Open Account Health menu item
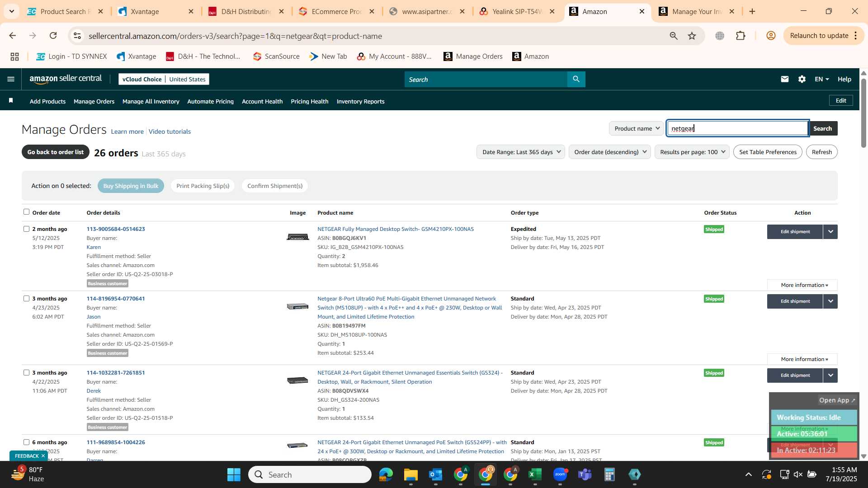The width and height of the screenshot is (868, 488). coord(262,101)
